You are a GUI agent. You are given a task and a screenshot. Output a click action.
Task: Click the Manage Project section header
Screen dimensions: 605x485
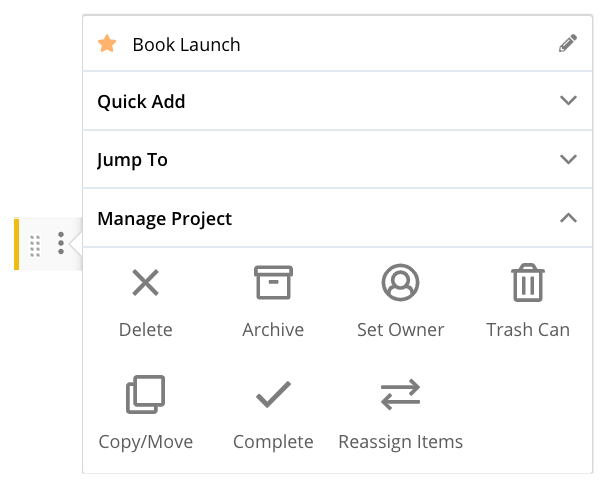(338, 218)
